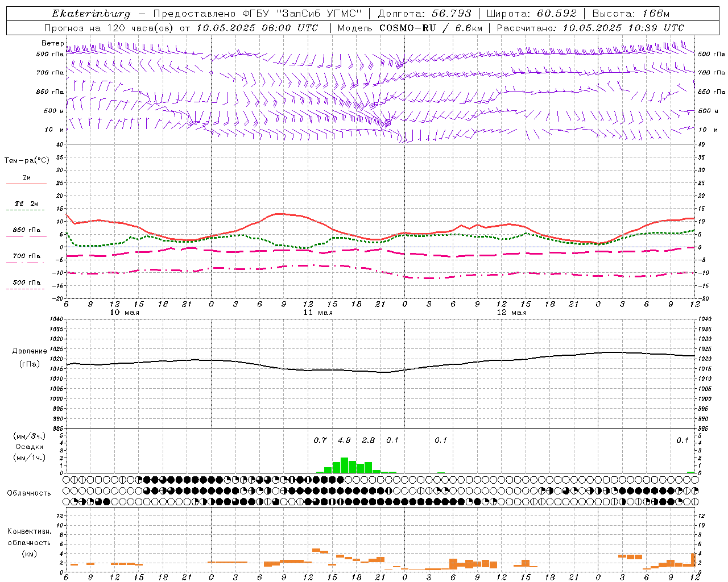The height and width of the screenshot is (582, 728).
Task: Click the (мм/1ч.) precipitation unit label
Action: (x=29, y=458)
